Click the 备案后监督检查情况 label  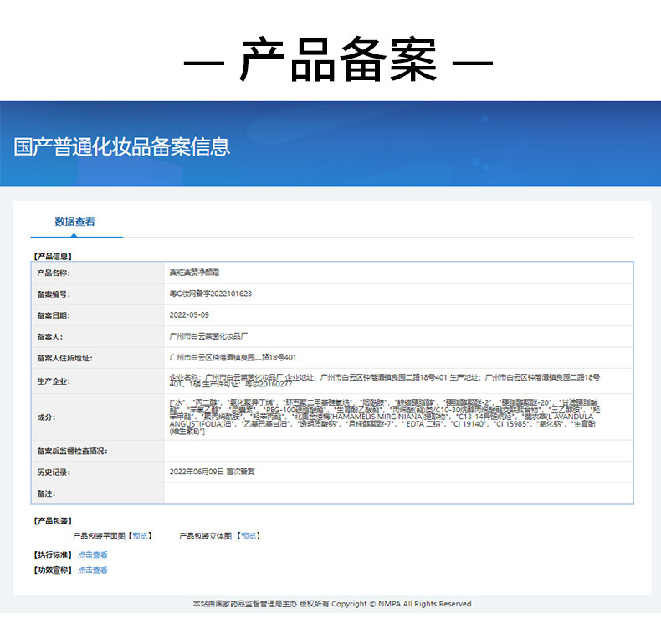tap(72, 451)
